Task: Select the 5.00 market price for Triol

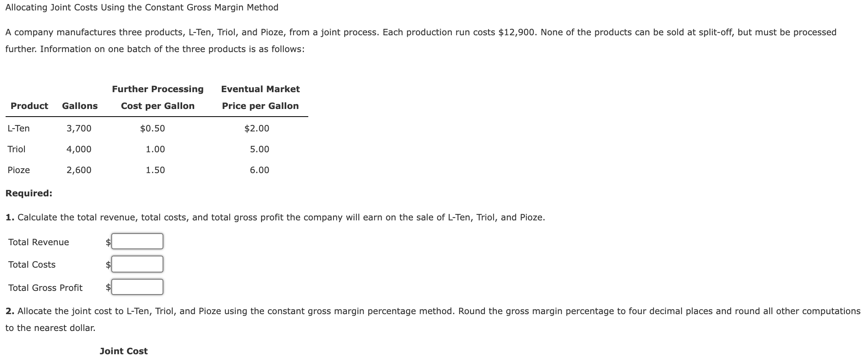Action: 260,149
